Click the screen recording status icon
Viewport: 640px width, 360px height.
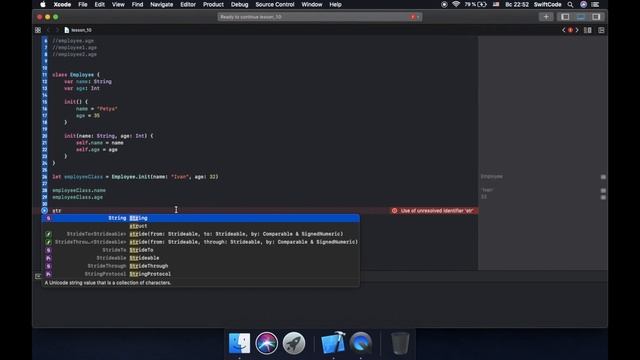coord(444,4)
